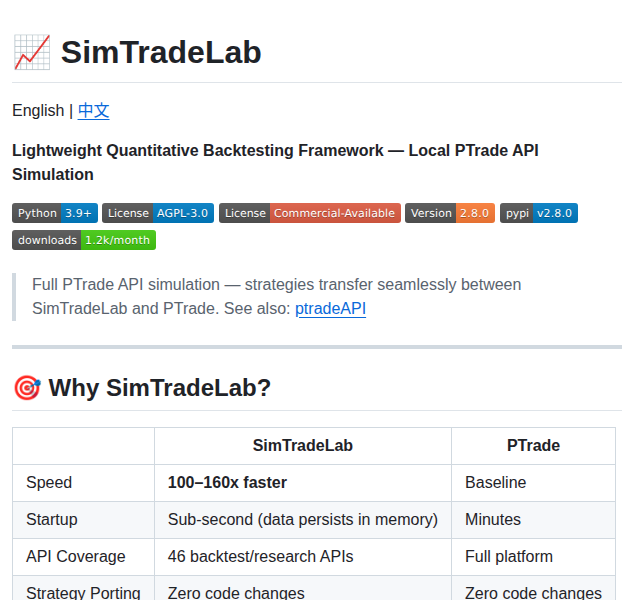The height and width of the screenshot is (600, 631).
Task: Click the 'Strategy Porting' row label
Action: click(83, 592)
